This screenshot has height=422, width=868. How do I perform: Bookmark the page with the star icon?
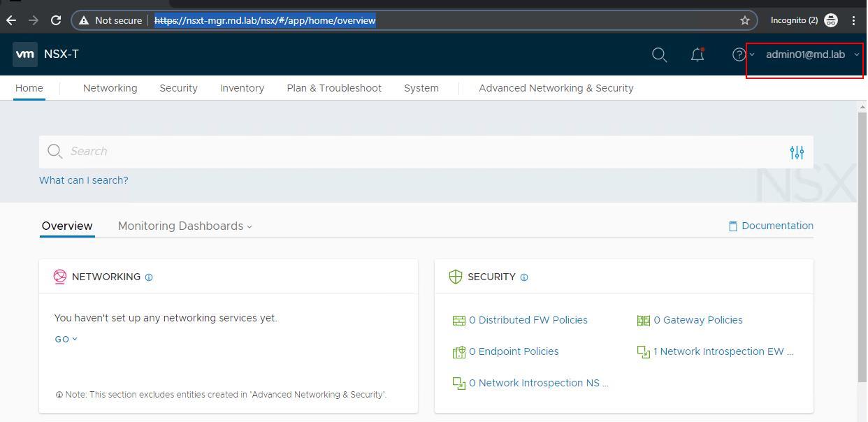(x=745, y=20)
